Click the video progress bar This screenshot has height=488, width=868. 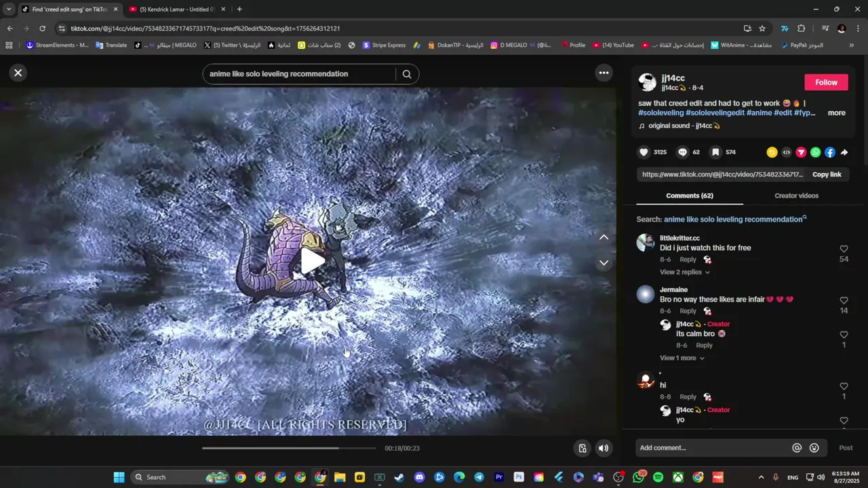coord(289,448)
